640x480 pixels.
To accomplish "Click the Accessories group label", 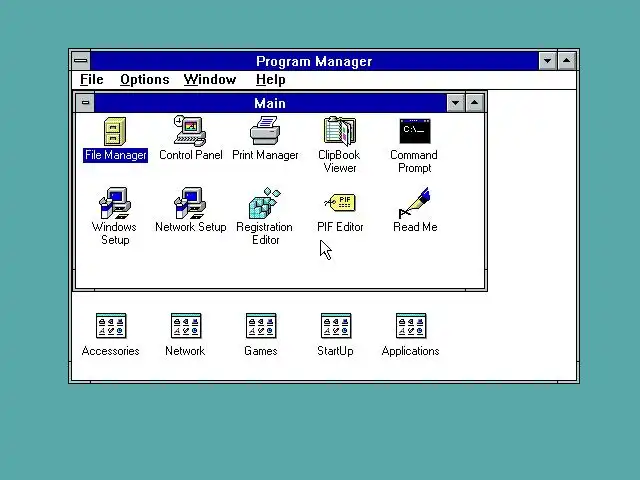I will [111, 351].
